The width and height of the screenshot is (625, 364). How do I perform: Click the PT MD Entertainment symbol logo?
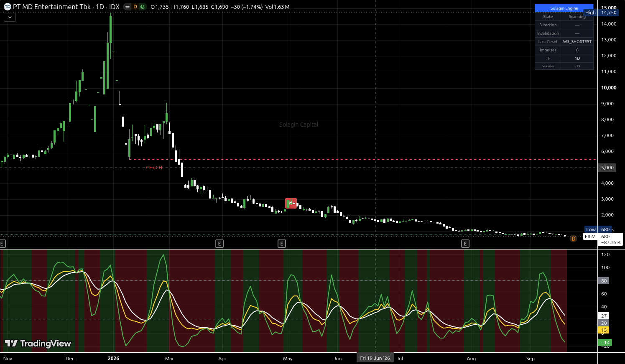tap(8, 7)
